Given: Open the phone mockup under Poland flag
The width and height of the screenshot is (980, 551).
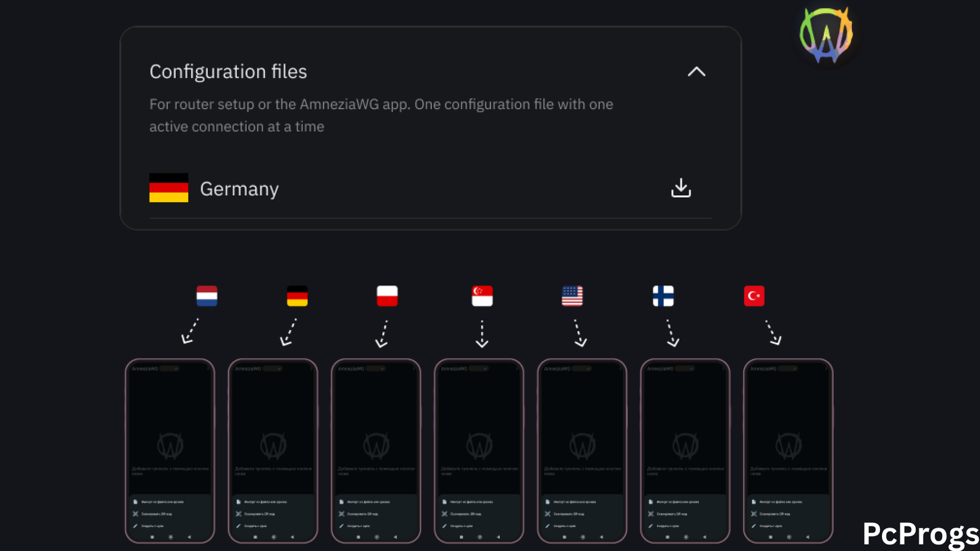Looking at the screenshot, I should pos(376,451).
